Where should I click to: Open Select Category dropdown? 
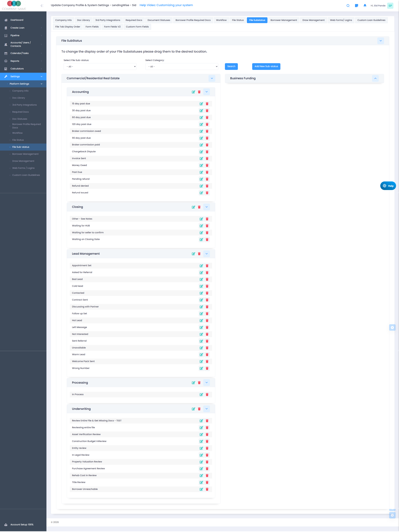tap(182, 67)
